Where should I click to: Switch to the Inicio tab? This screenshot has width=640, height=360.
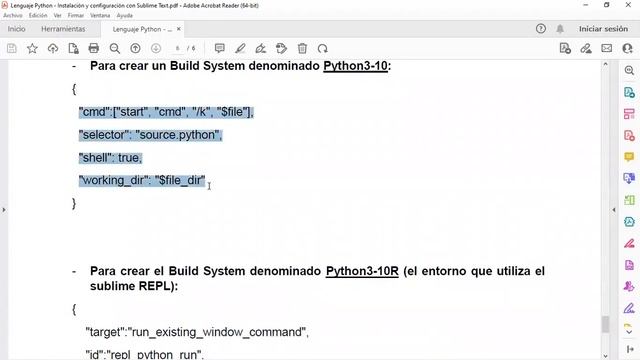click(16, 29)
